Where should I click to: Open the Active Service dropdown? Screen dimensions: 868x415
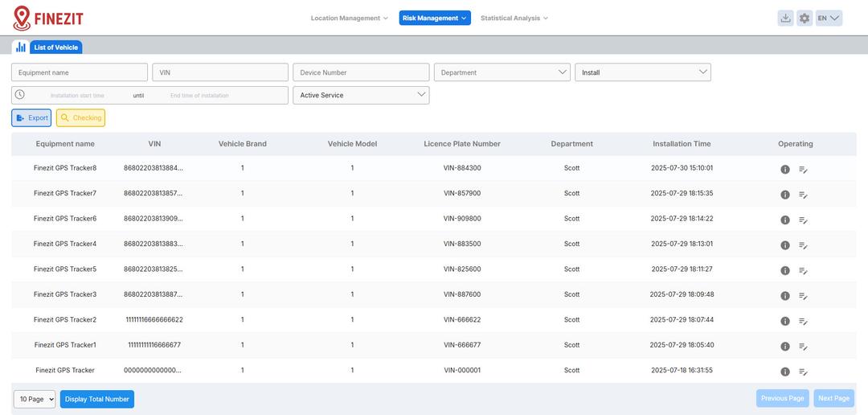(x=361, y=95)
